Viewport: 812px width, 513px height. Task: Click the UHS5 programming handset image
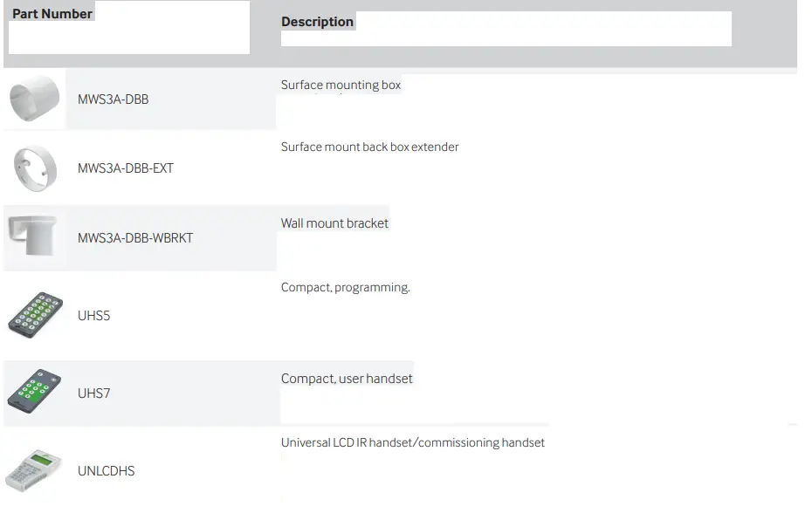pos(35,315)
